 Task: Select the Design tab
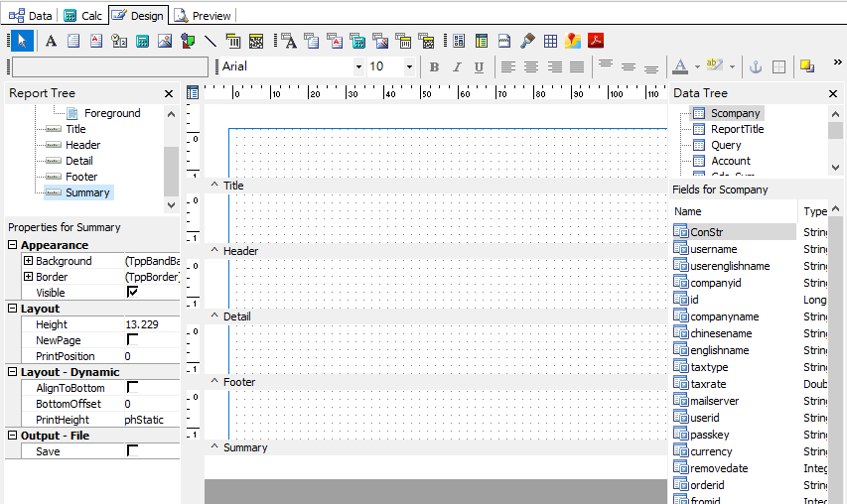tap(138, 15)
